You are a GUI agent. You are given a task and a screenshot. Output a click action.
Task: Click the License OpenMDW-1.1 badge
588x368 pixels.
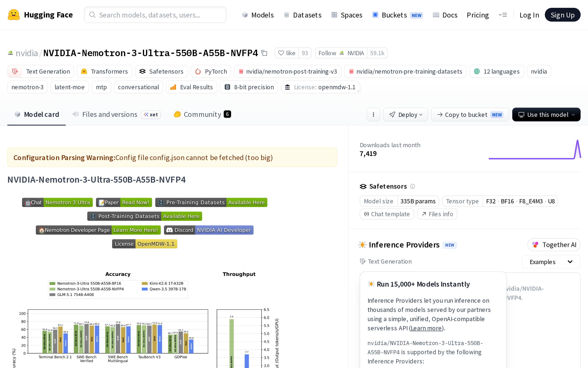coord(144,244)
